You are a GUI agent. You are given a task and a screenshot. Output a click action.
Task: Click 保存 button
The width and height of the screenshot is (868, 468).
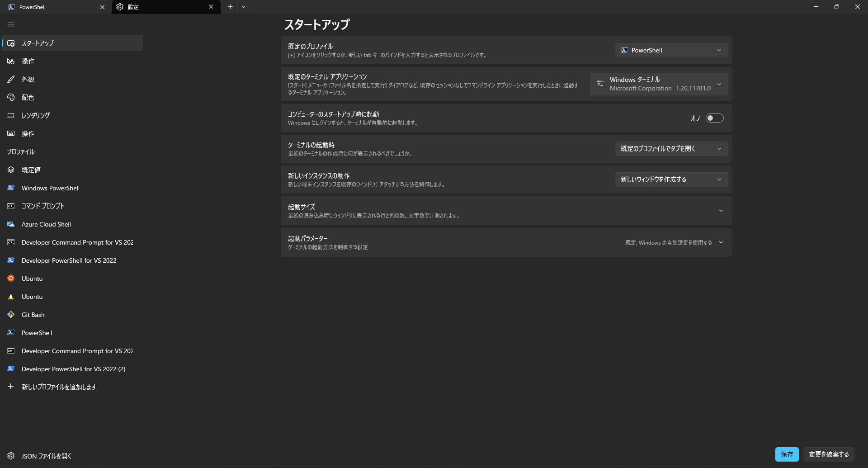[x=787, y=454]
